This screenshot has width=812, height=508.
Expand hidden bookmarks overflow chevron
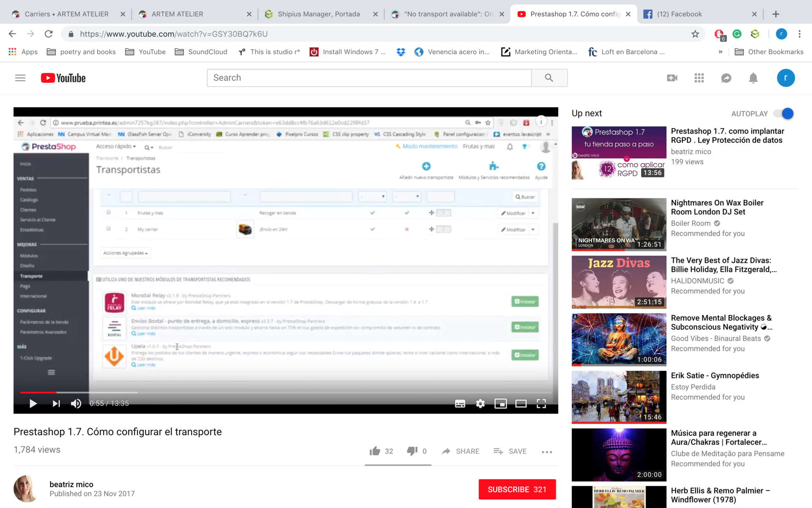click(x=720, y=52)
